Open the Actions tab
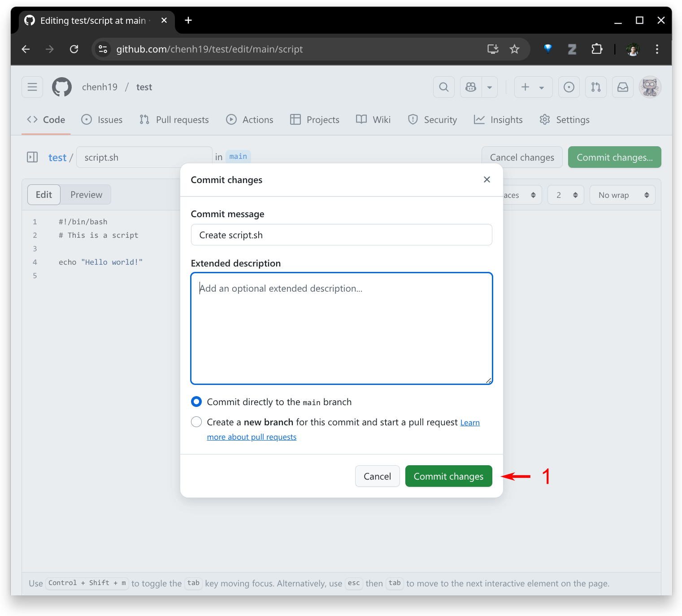Viewport: 682px width, 616px height. coord(250,120)
